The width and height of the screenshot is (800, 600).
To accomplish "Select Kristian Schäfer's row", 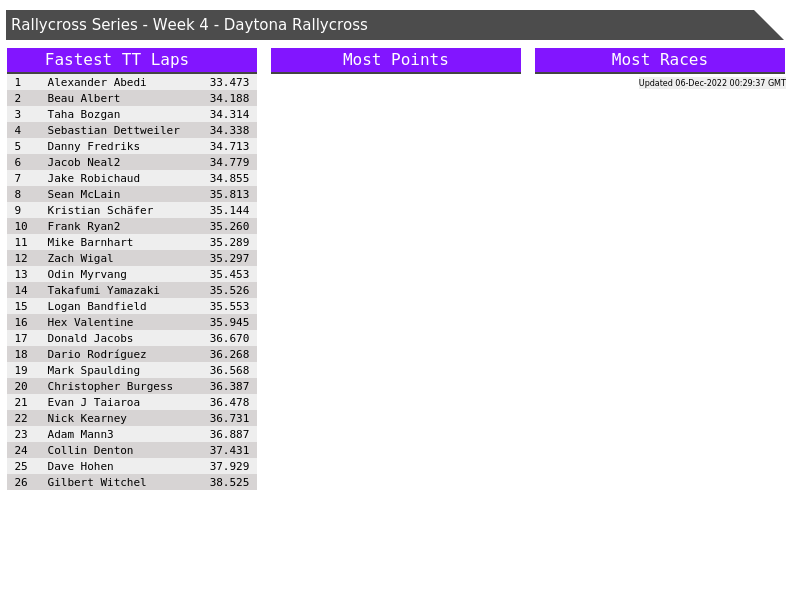I will tap(100, 210).
